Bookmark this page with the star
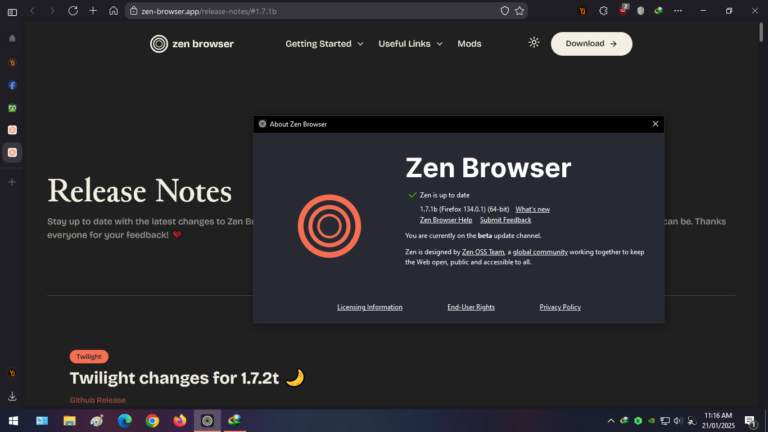Viewport: 768px width, 432px height. tap(520, 11)
